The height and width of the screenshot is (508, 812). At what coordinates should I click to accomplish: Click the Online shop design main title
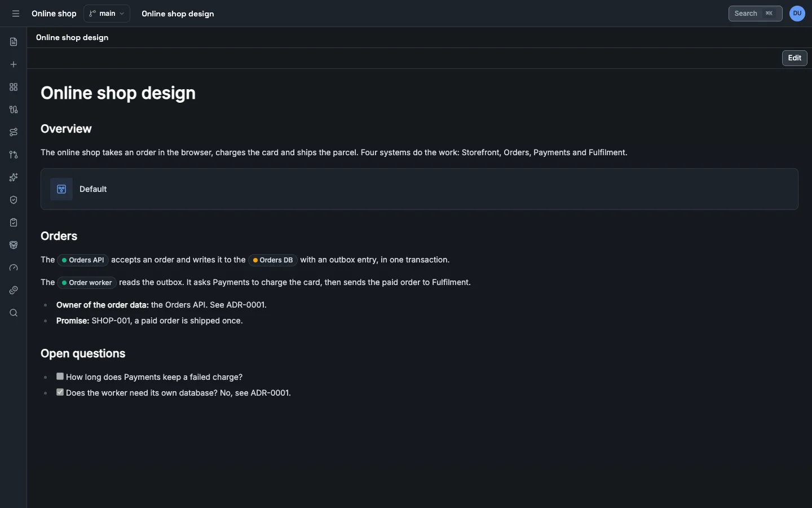118,93
